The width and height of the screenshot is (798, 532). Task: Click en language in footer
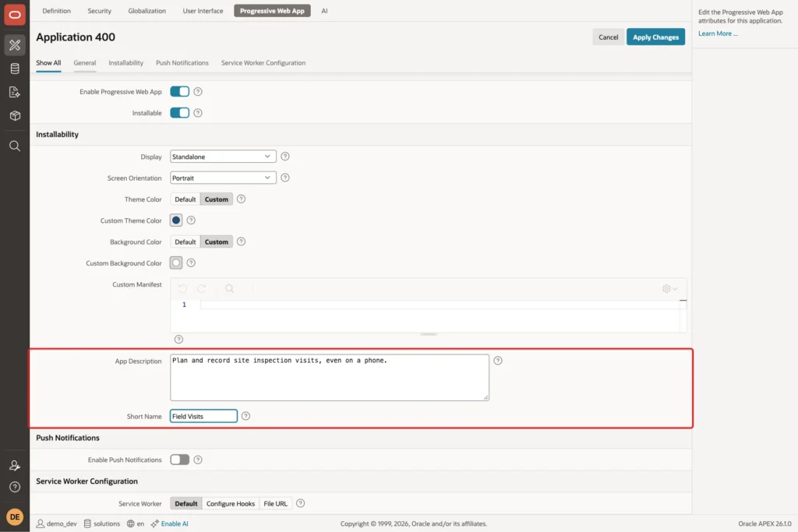pyautogui.click(x=136, y=523)
